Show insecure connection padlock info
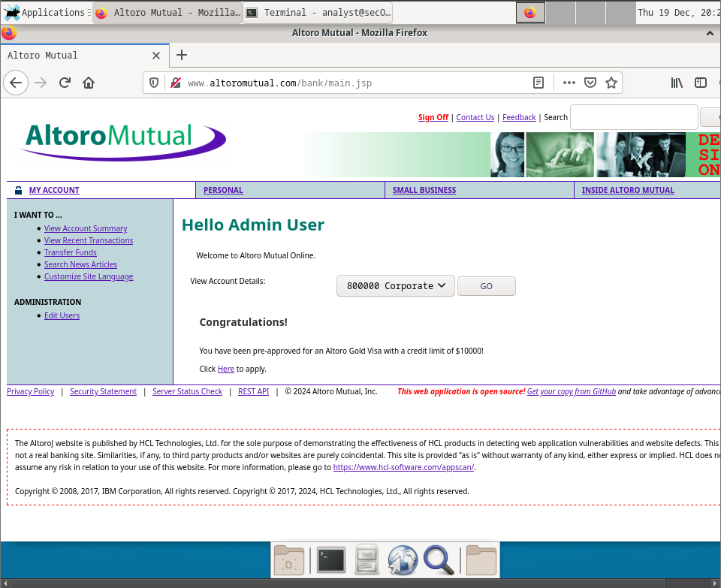This screenshot has height=588, width=721. coord(176,83)
